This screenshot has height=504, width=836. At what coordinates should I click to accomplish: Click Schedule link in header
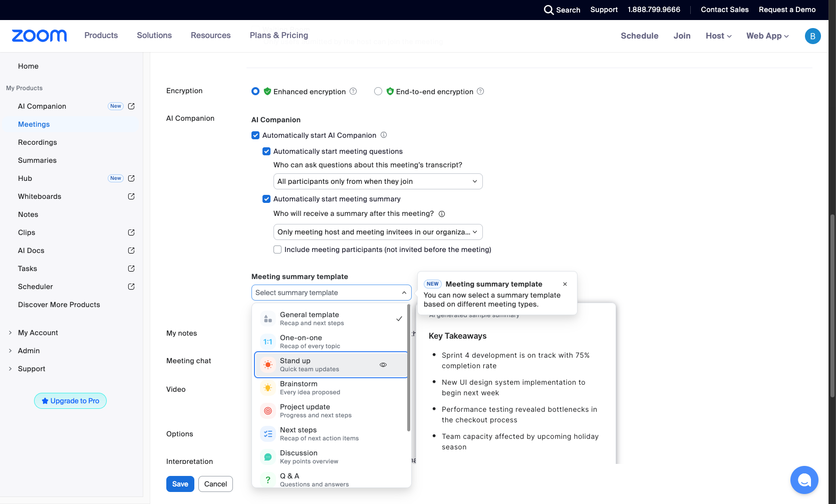point(640,36)
